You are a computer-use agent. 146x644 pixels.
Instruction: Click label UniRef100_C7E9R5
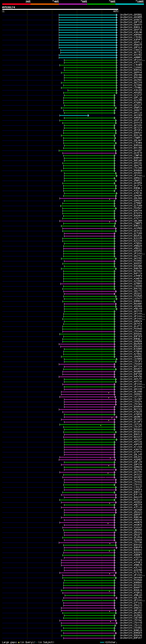(x=131, y=65)
